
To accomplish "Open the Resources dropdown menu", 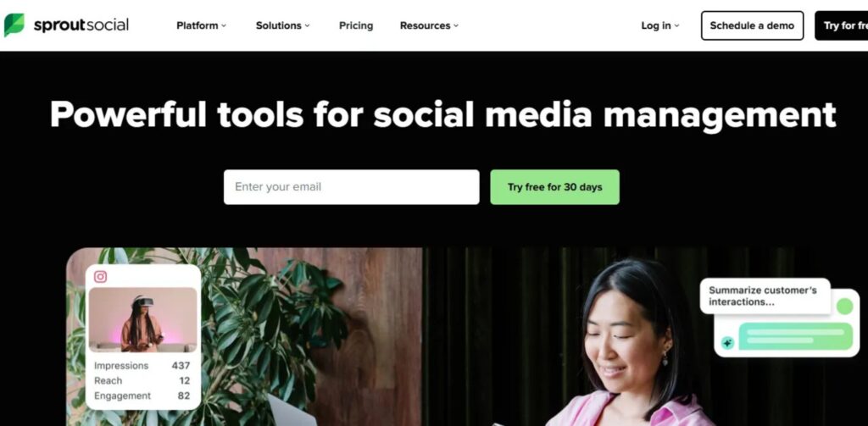I will [430, 25].
